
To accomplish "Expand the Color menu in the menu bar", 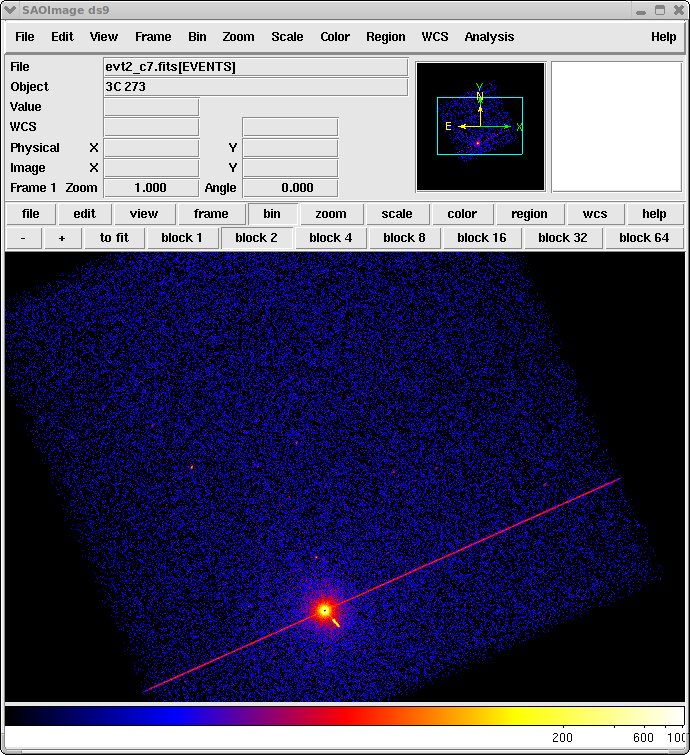I will (335, 37).
